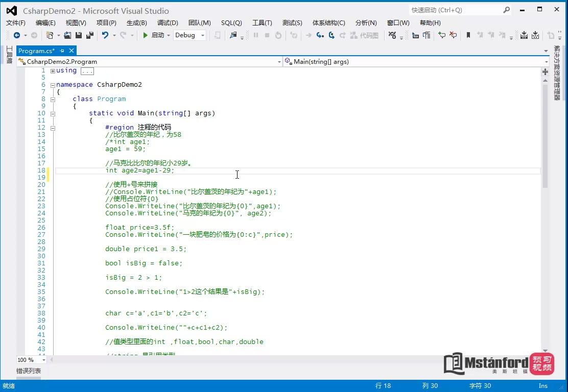
Task: Save the current file with the disk icon
Action: pos(78,35)
